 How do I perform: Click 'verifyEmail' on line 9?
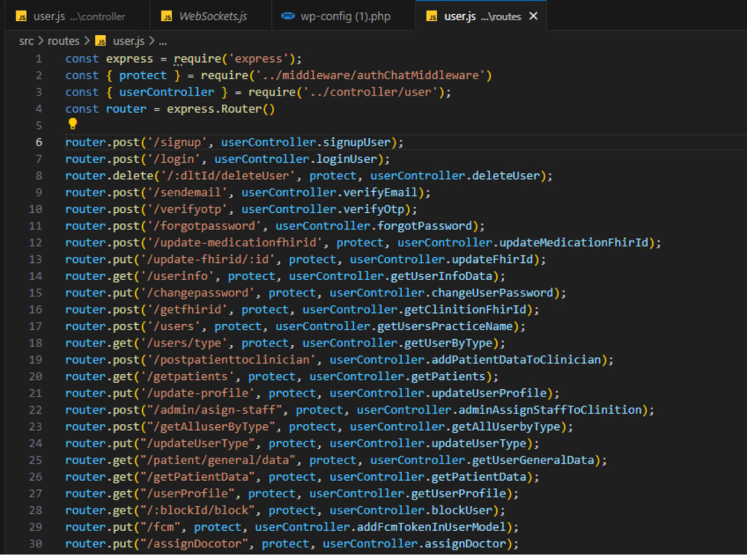point(380,193)
